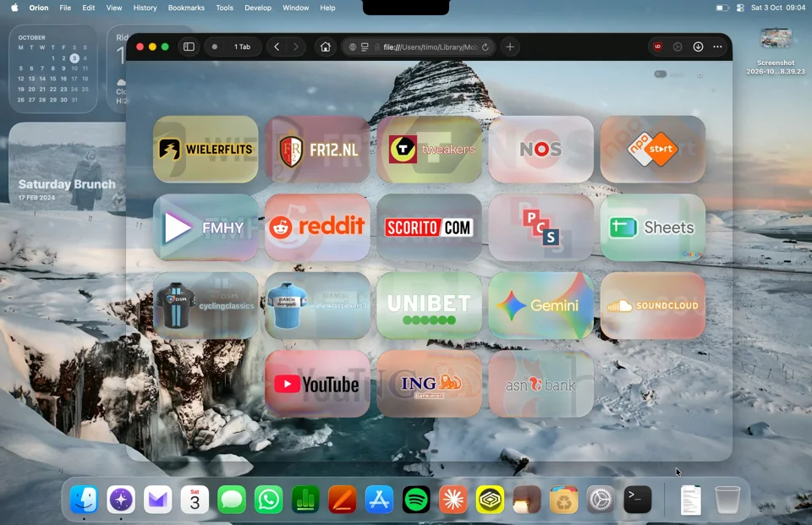Open the NOS tile
This screenshot has width=812, height=525.
(541, 149)
